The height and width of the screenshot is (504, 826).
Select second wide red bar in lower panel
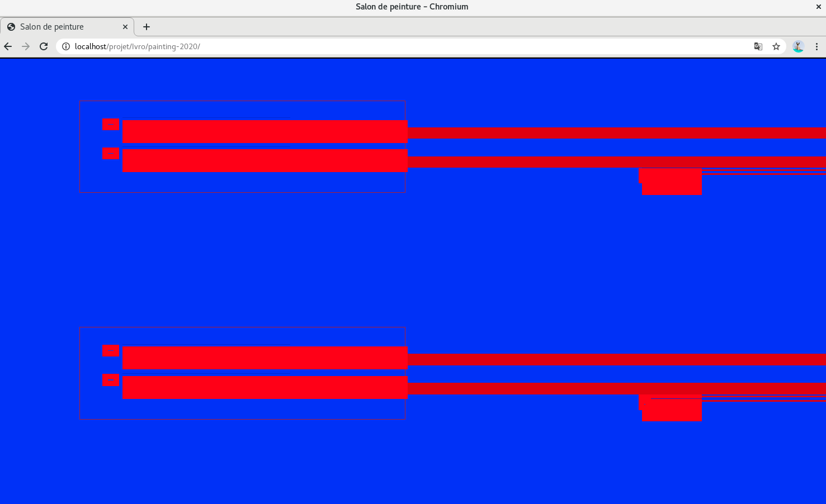tap(265, 387)
